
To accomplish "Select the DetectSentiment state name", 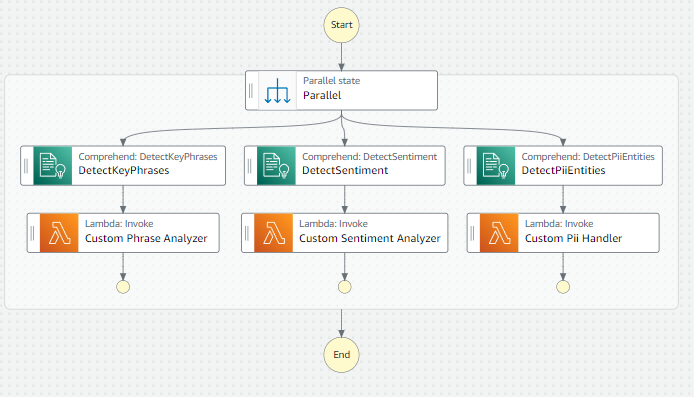I will pyautogui.click(x=345, y=170).
